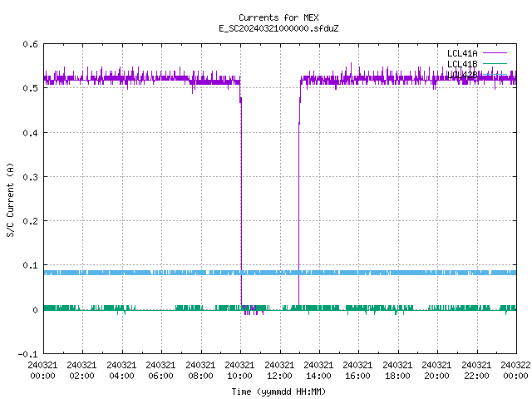Click the LCL41A legend label
This screenshot has height=399, width=532.
coord(462,53)
